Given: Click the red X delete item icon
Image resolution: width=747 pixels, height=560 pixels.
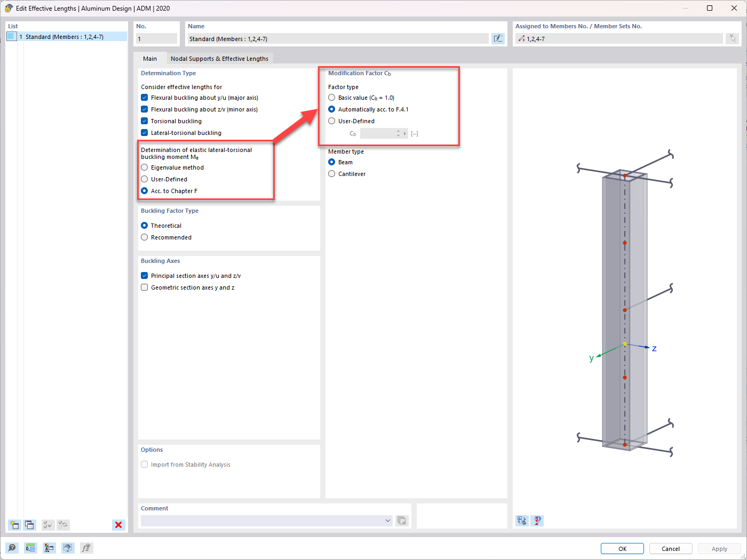Looking at the screenshot, I should (118, 525).
